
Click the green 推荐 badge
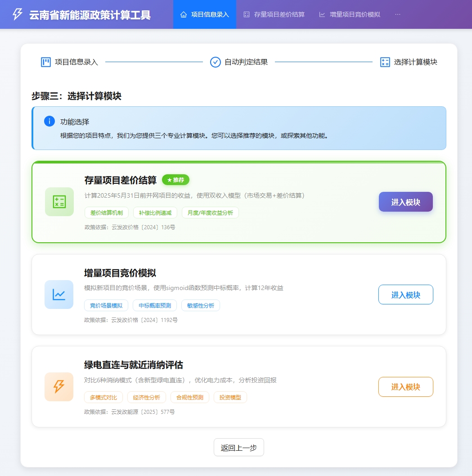click(x=175, y=180)
